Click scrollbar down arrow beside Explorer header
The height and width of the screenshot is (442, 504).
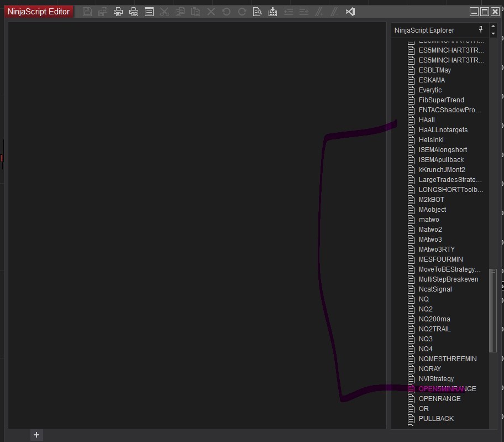(493, 33)
